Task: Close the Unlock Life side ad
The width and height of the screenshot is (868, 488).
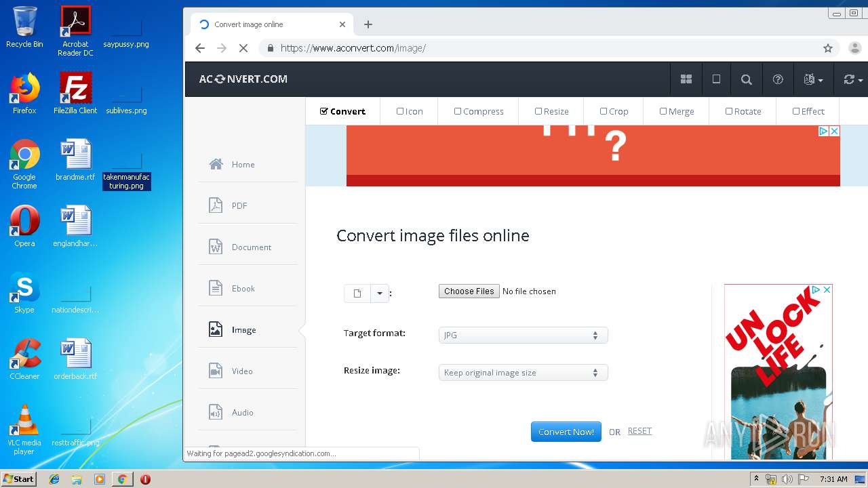Action: click(x=827, y=289)
